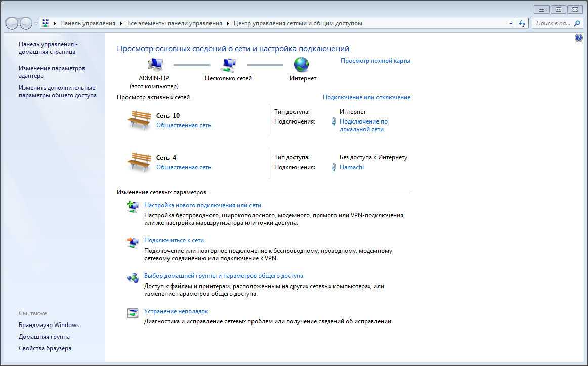Screen dimensions: 588x366
Task: Open Подключение по локальной сети link
Action: coord(363,125)
